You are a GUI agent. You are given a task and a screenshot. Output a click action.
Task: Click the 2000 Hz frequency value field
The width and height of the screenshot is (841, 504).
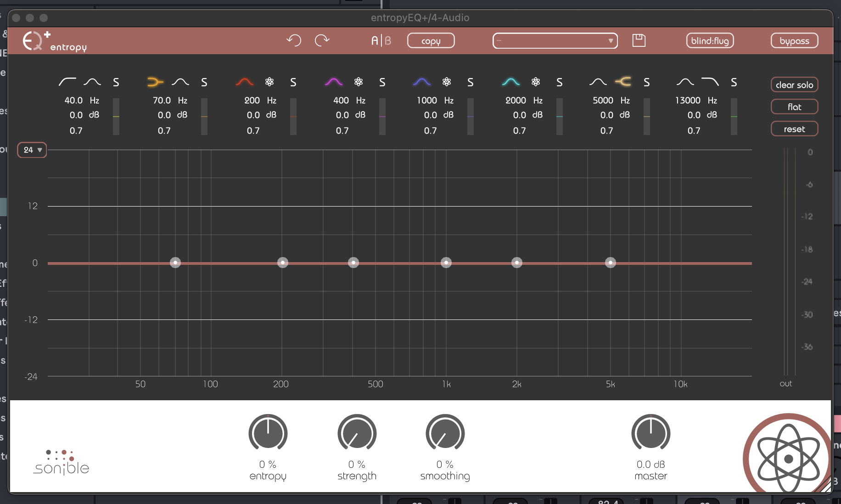click(516, 101)
